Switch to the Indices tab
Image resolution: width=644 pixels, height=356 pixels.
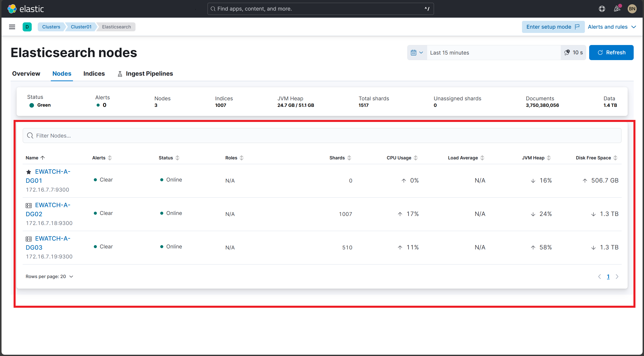tap(94, 73)
